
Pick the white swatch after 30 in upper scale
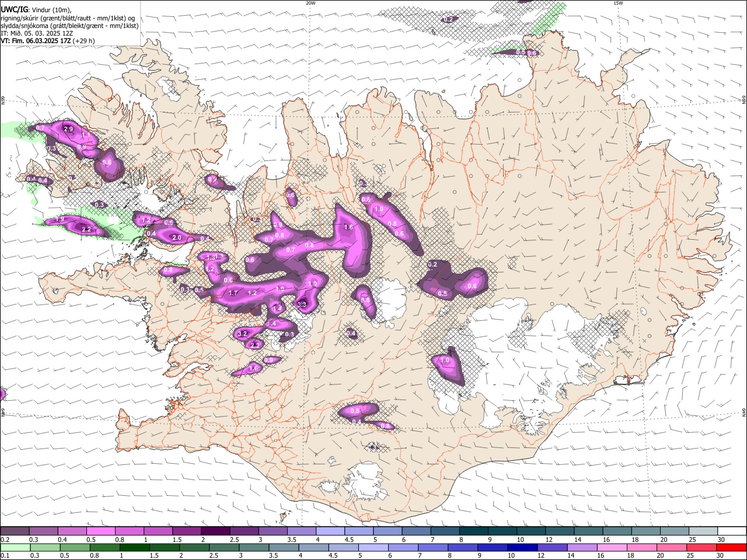tap(732, 531)
